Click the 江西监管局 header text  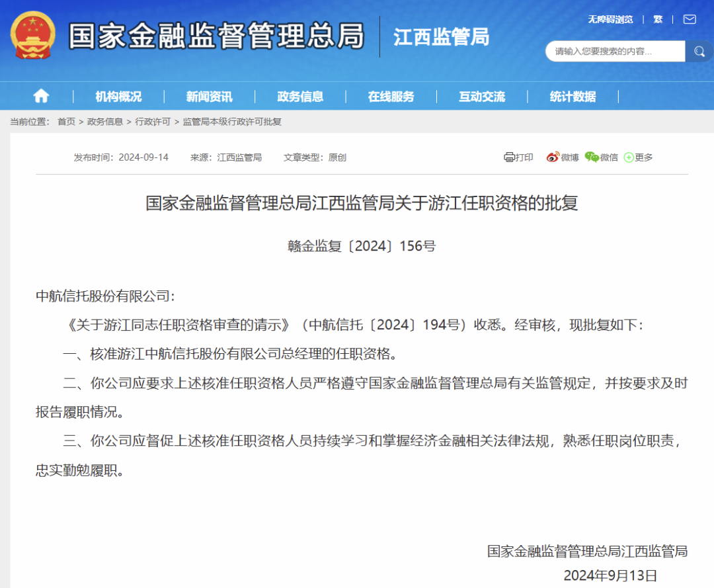point(441,37)
